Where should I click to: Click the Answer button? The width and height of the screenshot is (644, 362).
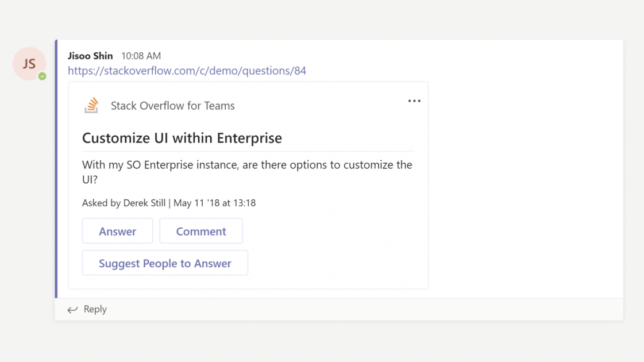tap(117, 231)
